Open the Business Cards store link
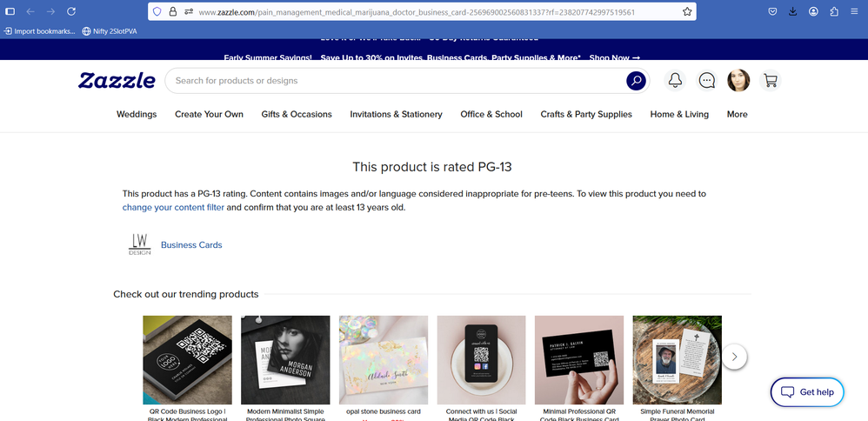This screenshot has width=868, height=421. point(191,244)
